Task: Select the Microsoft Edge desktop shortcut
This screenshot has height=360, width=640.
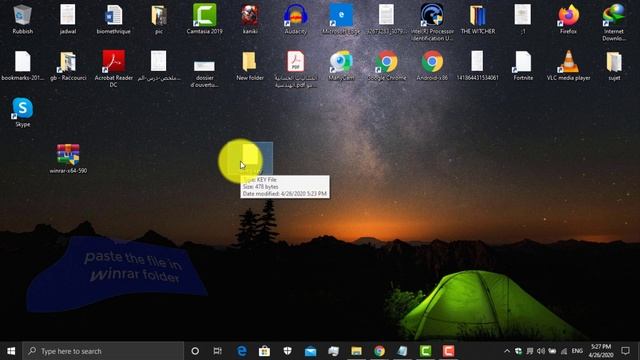Action: pyautogui.click(x=341, y=16)
